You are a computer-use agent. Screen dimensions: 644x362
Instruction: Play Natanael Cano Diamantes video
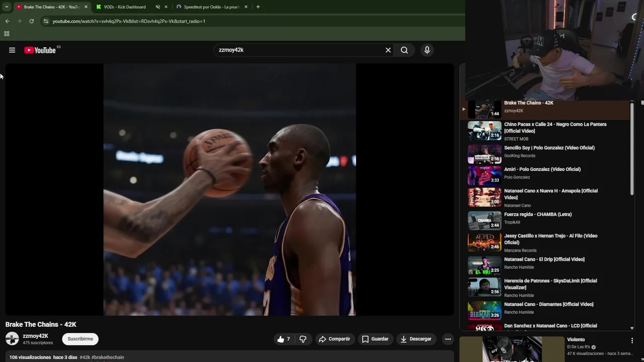(x=546, y=310)
